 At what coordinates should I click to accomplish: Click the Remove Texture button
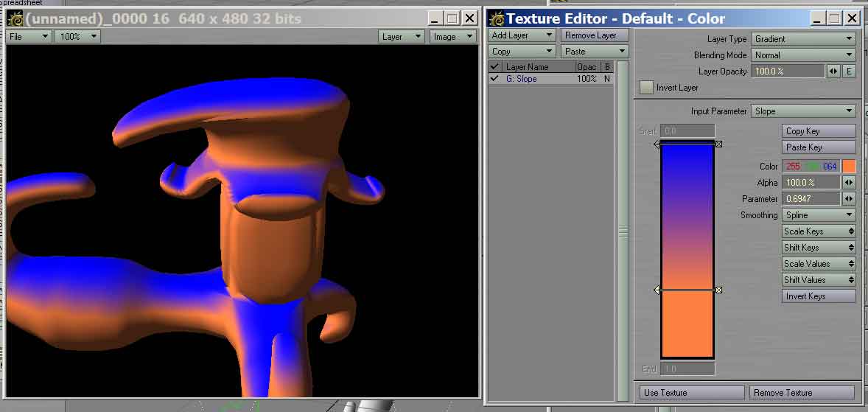pos(802,393)
